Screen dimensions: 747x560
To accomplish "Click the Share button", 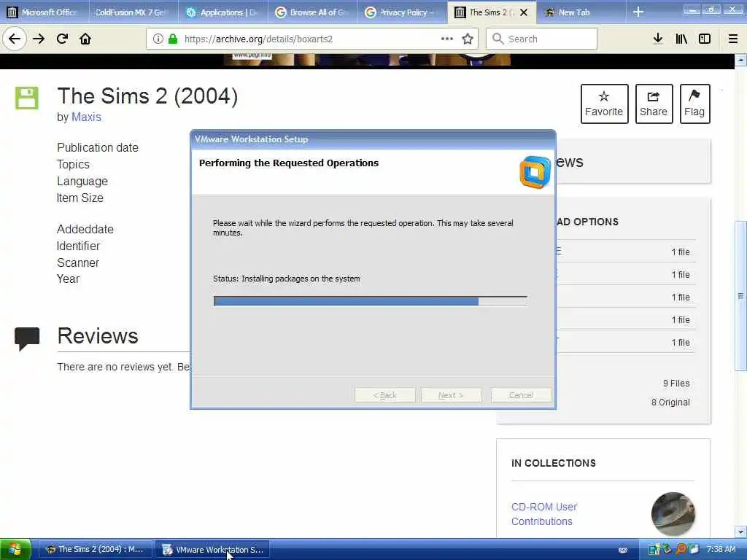I will pyautogui.click(x=654, y=104).
